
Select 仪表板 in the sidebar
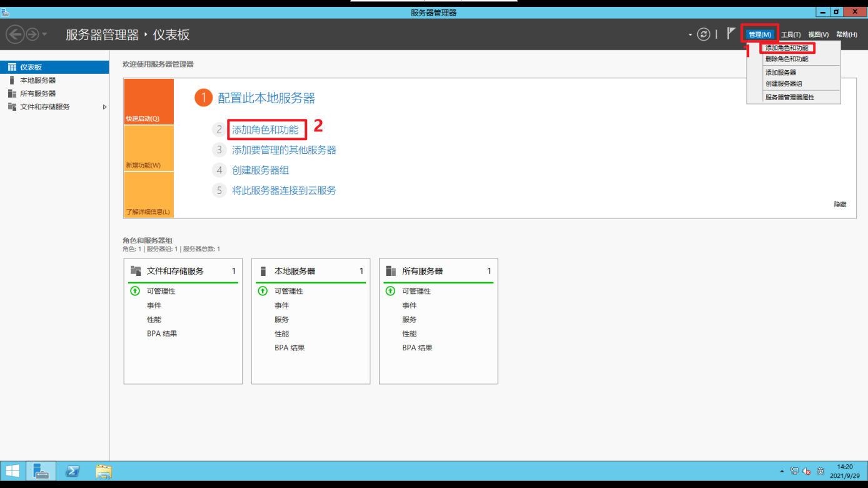coord(54,67)
